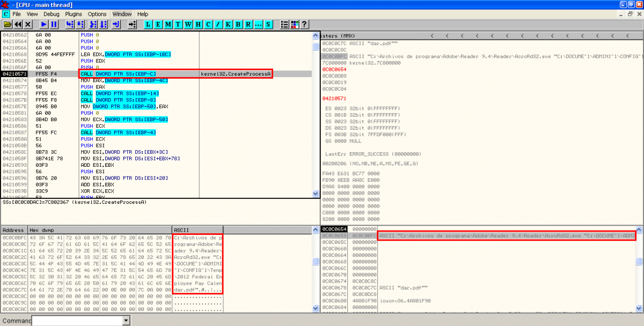
Task: Click the Open file toolbar icon
Action: 8,25
